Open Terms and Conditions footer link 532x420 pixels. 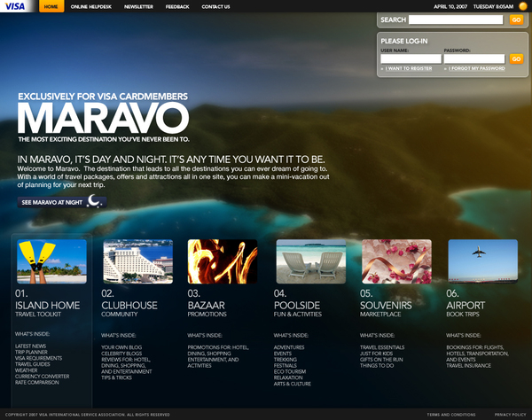point(451,415)
